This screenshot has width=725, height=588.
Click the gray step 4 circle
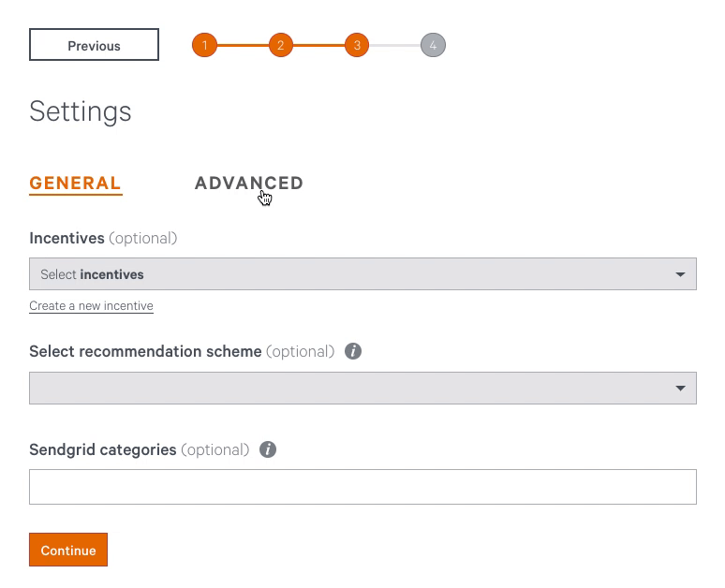click(433, 45)
